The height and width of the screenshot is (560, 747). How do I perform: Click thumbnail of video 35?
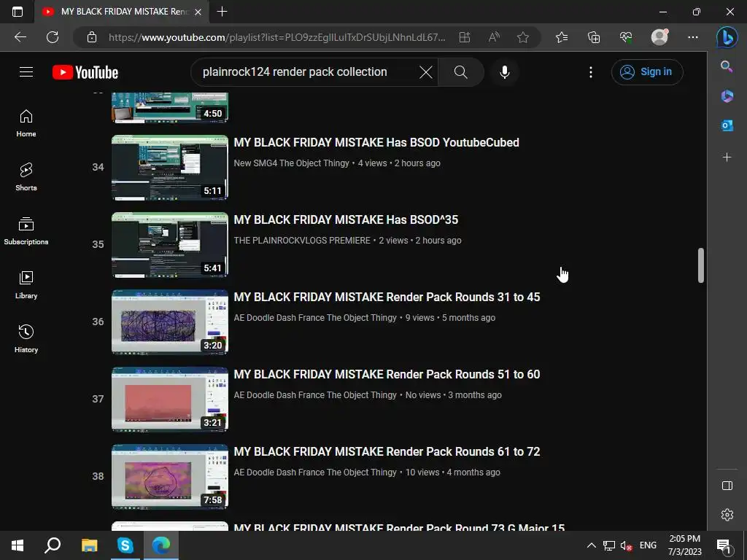(169, 245)
